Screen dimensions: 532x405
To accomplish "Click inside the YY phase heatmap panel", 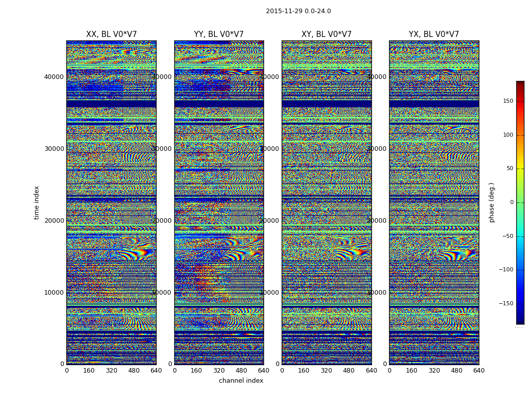I will pyautogui.click(x=219, y=202).
